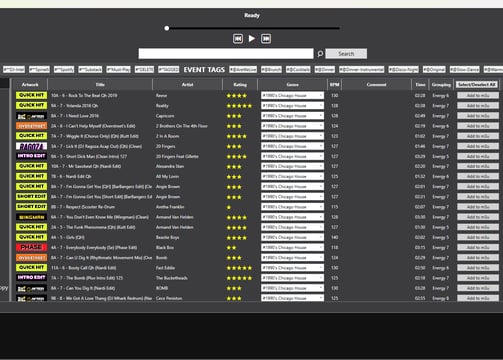Click the Select/Deselect All button
Screen dimensions: 503x360
coord(477,85)
